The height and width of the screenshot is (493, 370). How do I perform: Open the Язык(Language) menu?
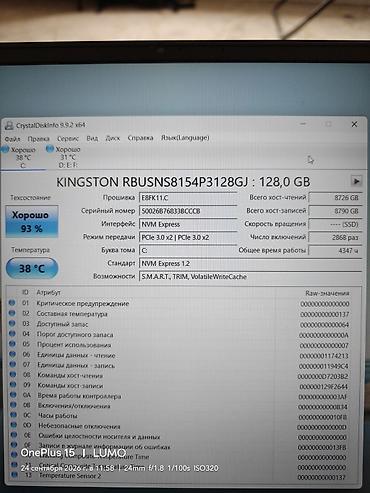(185, 137)
